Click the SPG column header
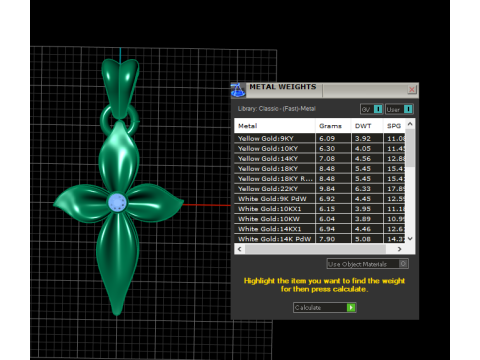 [394, 126]
